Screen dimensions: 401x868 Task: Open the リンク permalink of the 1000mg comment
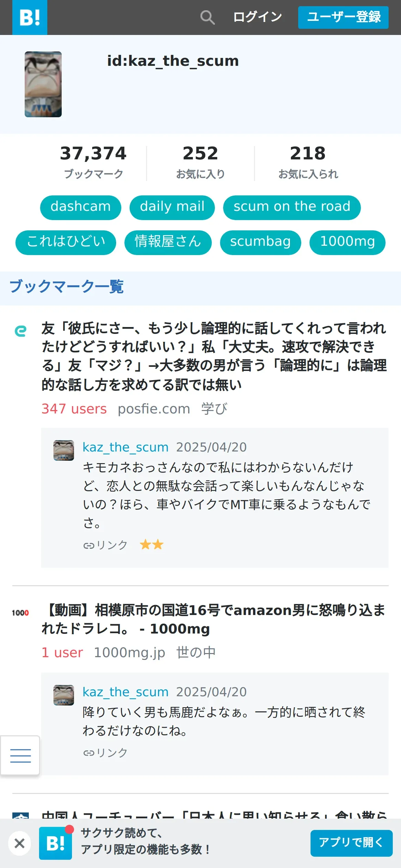(105, 752)
